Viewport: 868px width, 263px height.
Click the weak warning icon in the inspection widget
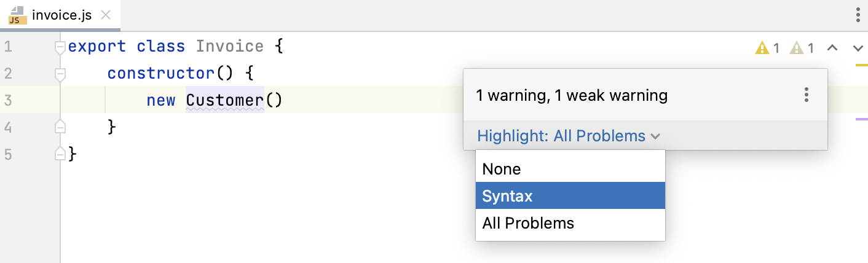797,48
